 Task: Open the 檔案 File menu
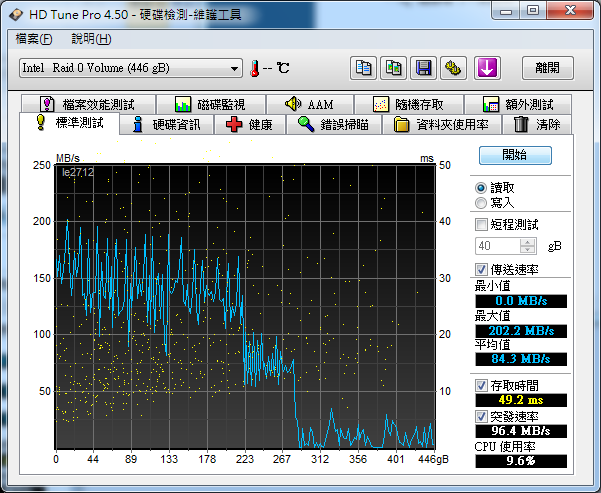pyautogui.click(x=34, y=39)
